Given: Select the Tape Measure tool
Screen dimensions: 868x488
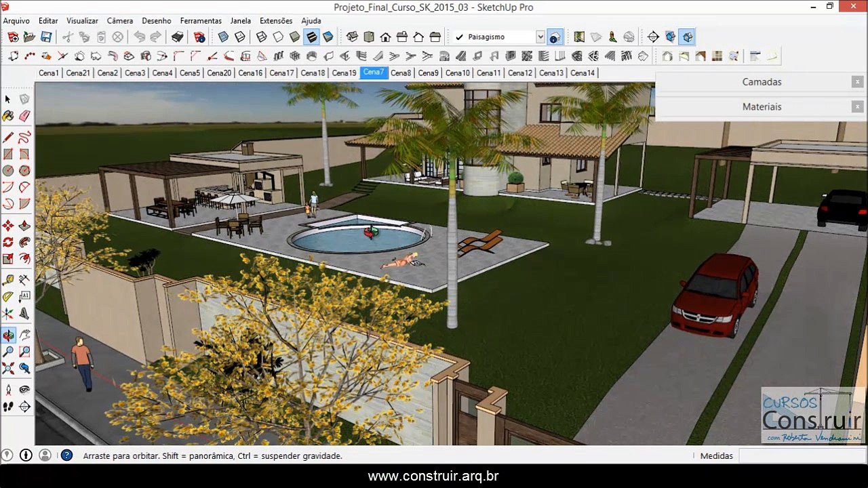Looking at the screenshot, I should [8, 280].
